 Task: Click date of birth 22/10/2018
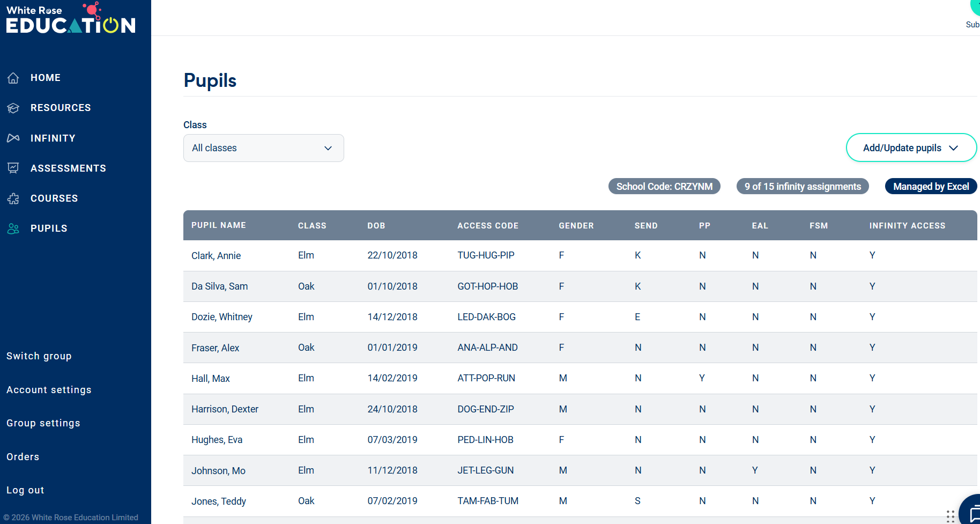point(392,255)
